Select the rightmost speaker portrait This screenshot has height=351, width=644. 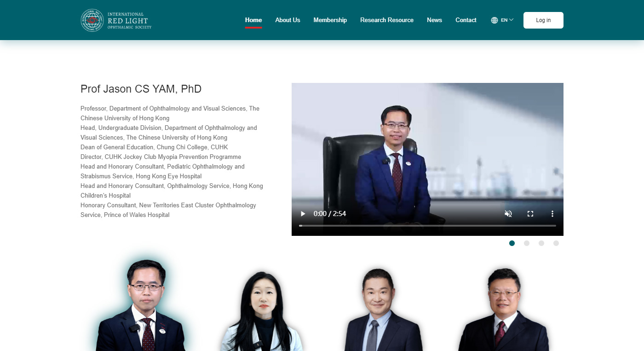pos(504,311)
